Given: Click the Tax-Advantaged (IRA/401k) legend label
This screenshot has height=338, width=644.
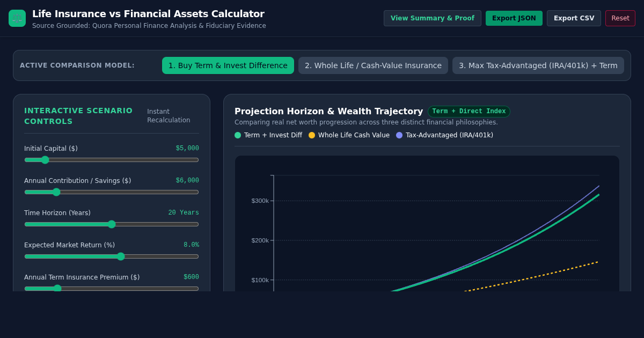Looking at the screenshot, I should pyautogui.click(x=449, y=135).
